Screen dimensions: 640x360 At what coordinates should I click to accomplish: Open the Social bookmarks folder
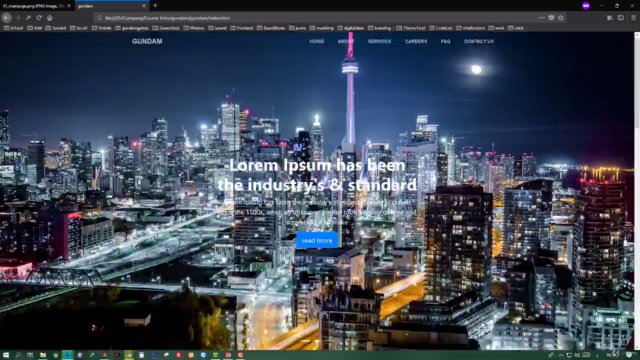click(x=78, y=28)
